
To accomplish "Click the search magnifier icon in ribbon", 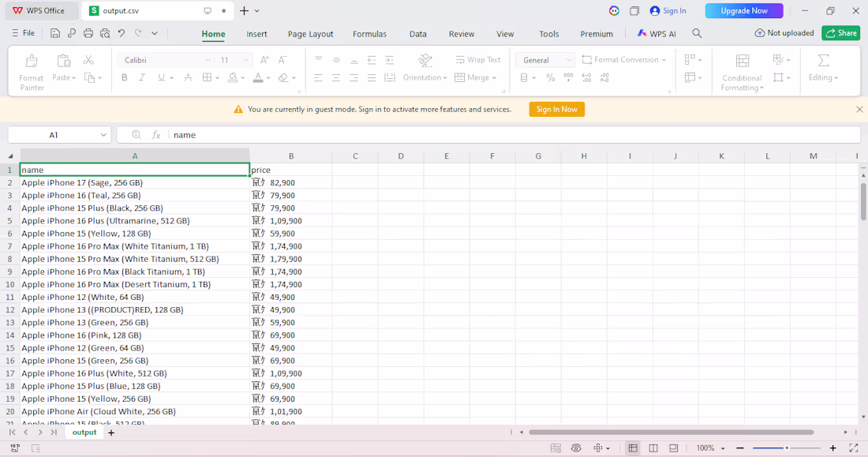I will 697,34.
